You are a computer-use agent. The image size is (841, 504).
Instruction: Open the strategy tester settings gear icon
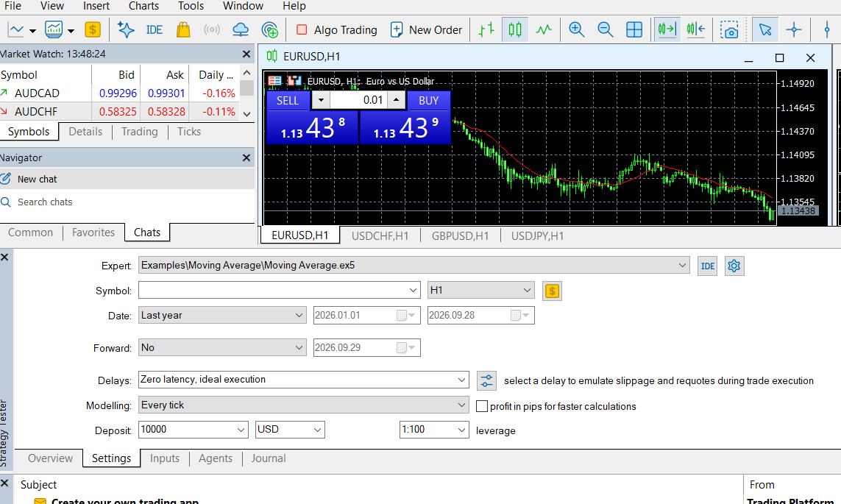(734, 266)
